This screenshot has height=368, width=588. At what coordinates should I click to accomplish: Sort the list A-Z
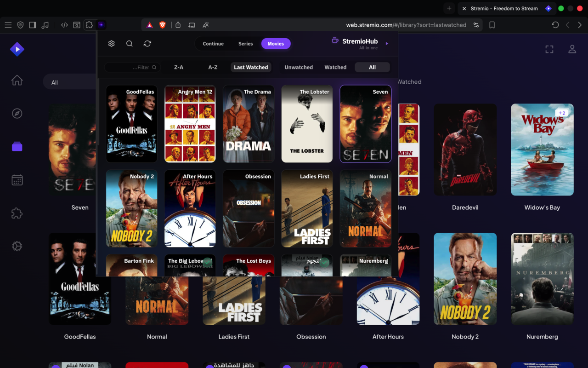pyautogui.click(x=213, y=67)
